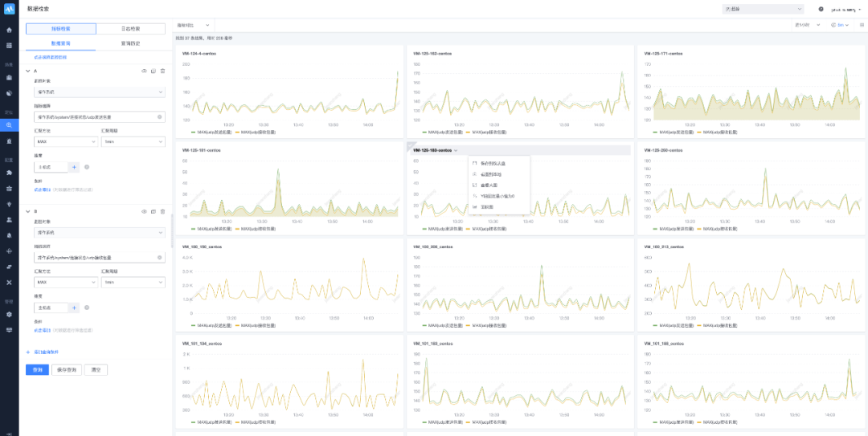Image resolution: width=868 pixels, height=436 pixels.
Task: Click chevron beside VM-125-183-centos title
Action: [x=456, y=150]
